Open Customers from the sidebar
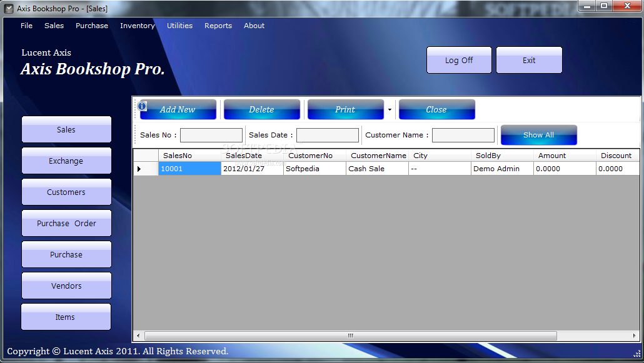This screenshot has width=644, height=363. 66,192
